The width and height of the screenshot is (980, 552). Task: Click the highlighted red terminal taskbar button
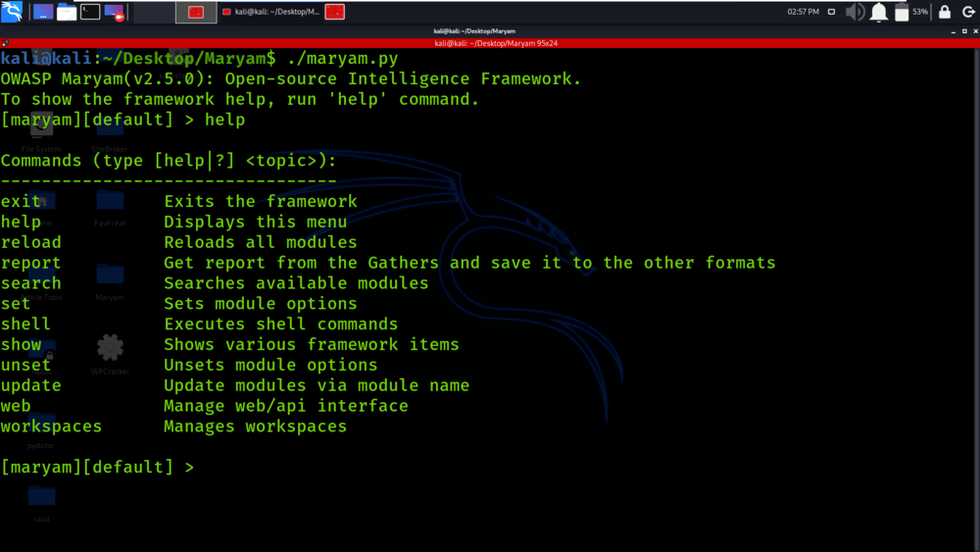196,12
